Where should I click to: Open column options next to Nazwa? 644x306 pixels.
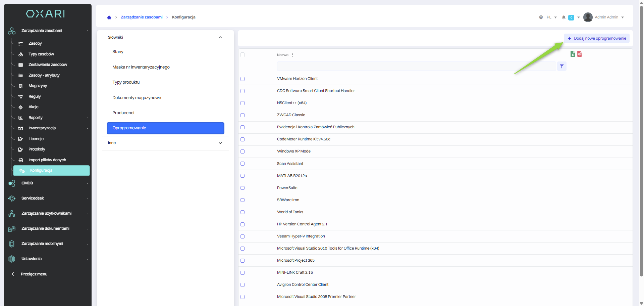click(x=293, y=55)
